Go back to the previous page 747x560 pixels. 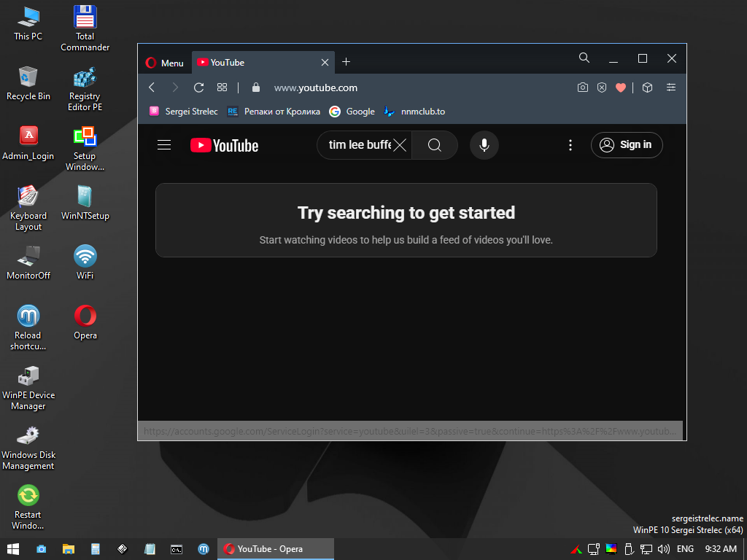click(152, 87)
